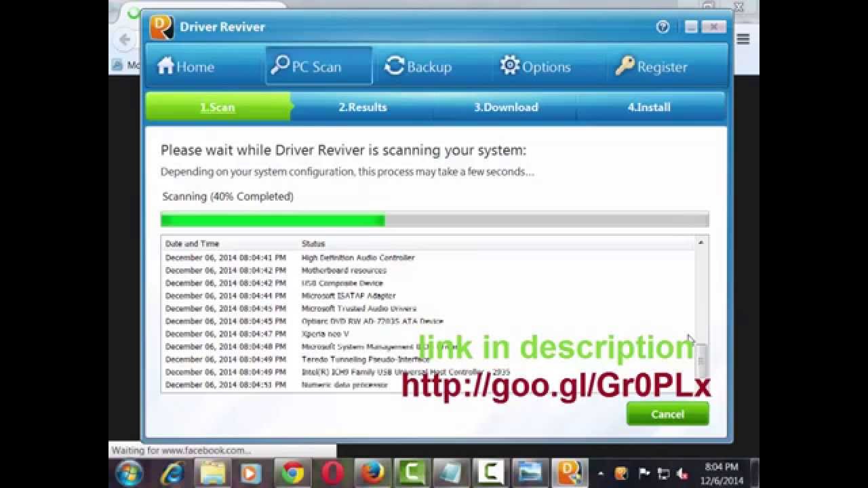
Task: Select the Numeric data processor row
Action: point(427,385)
